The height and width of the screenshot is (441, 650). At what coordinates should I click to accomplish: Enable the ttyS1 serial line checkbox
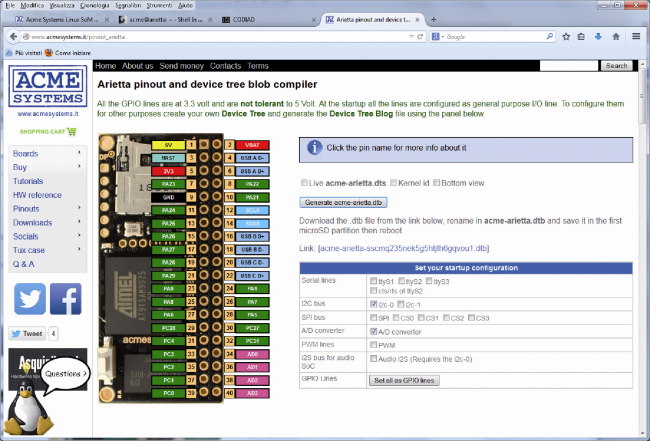coord(374,281)
